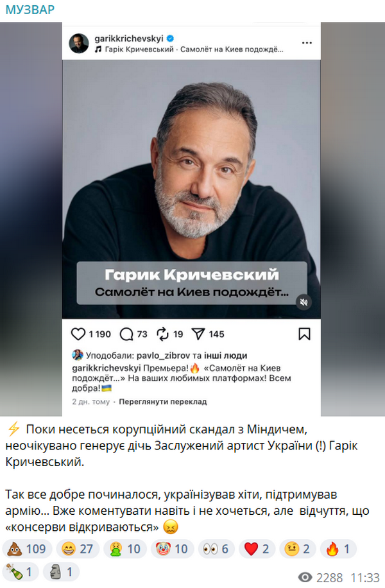Open the three-dot post options menu
The image size is (385, 588).
(x=307, y=43)
